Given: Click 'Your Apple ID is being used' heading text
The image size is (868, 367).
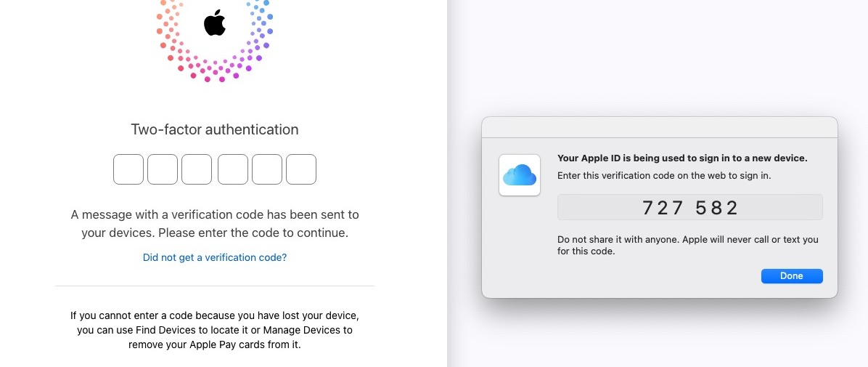Looking at the screenshot, I should (x=682, y=158).
